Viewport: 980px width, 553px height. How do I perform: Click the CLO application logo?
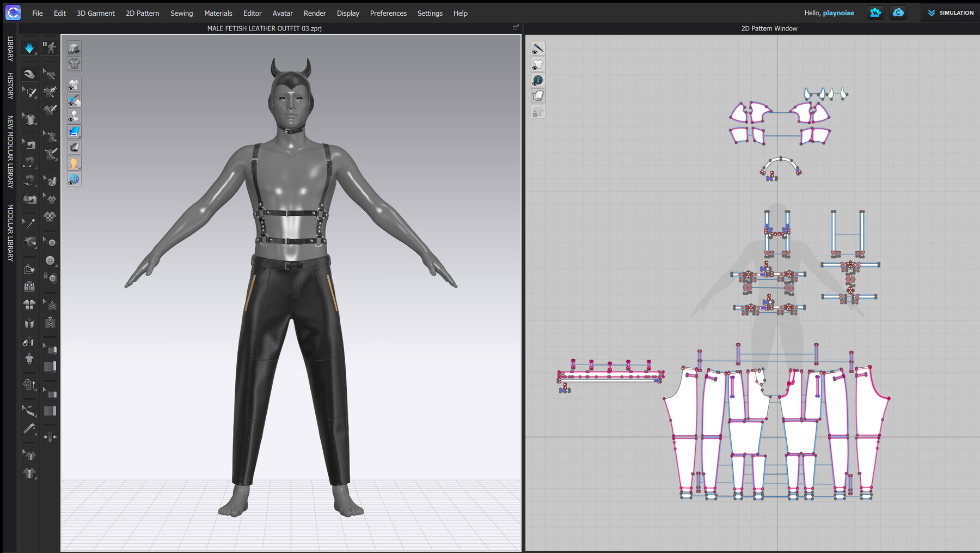(x=13, y=13)
